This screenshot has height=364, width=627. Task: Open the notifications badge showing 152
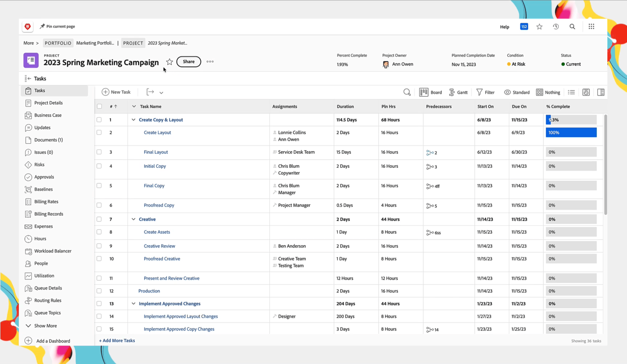click(x=524, y=26)
